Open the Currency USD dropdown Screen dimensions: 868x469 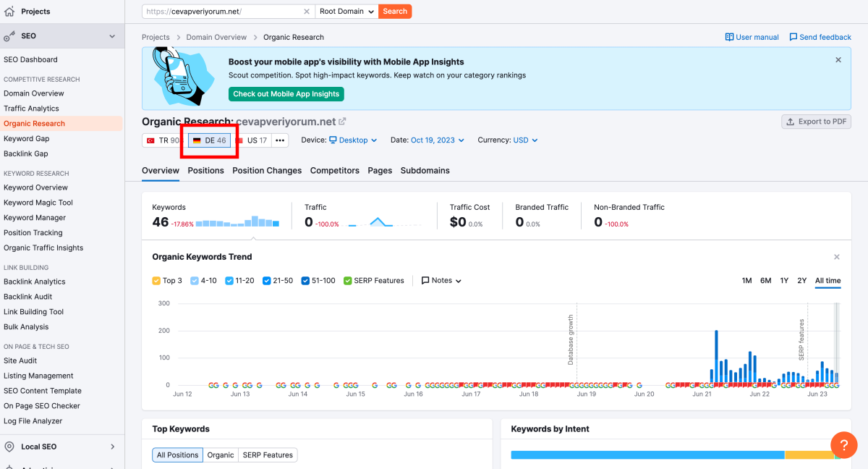click(525, 140)
